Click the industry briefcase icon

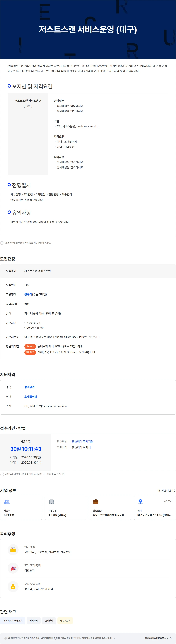pos(96,502)
